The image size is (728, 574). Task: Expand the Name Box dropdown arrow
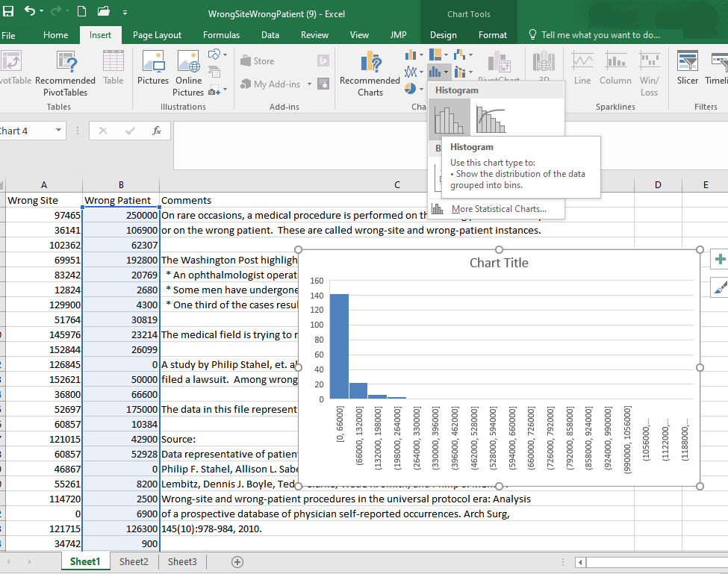click(x=59, y=131)
